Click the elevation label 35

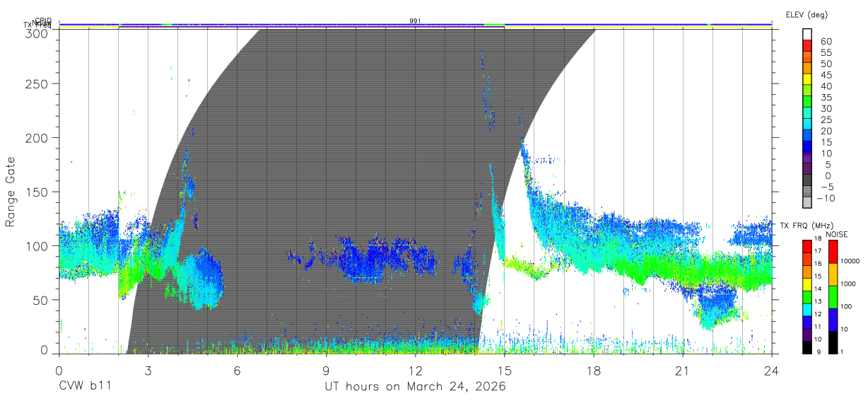pyautogui.click(x=826, y=98)
